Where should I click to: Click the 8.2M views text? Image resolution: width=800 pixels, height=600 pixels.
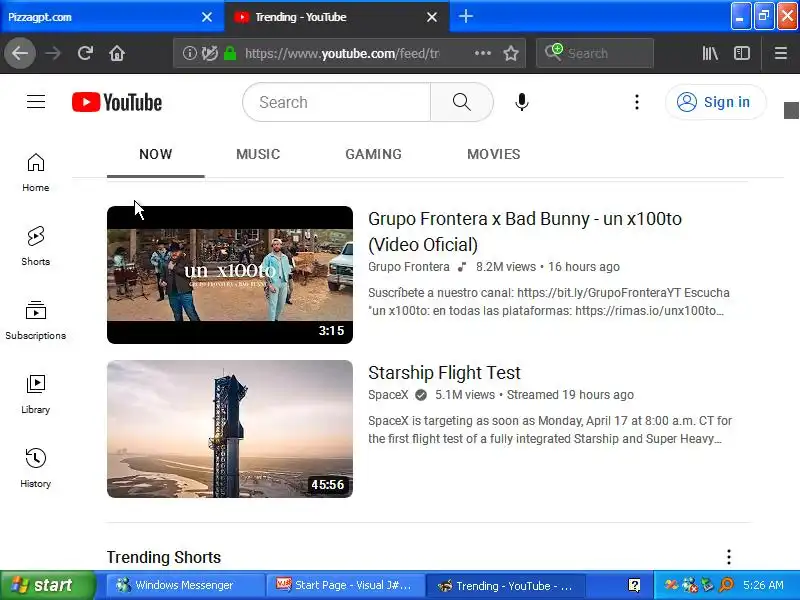pyautogui.click(x=506, y=267)
